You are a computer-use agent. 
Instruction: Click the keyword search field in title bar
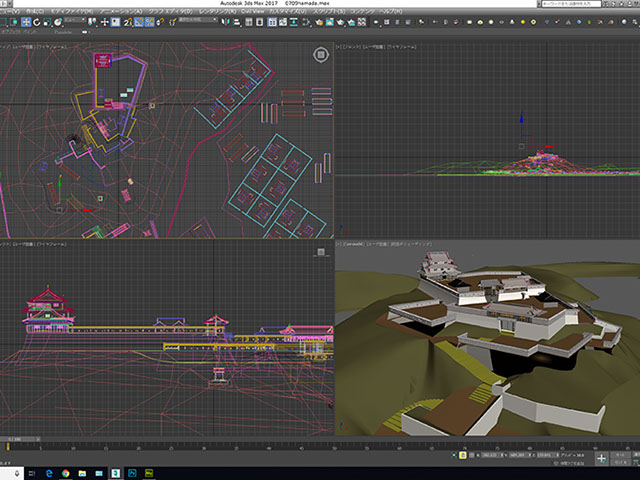coord(569,4)
